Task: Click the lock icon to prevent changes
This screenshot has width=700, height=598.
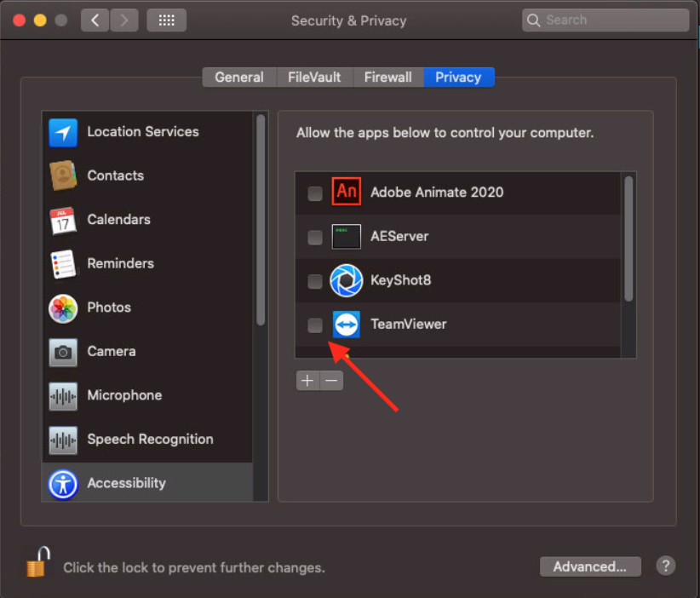Action: (37, 562)
